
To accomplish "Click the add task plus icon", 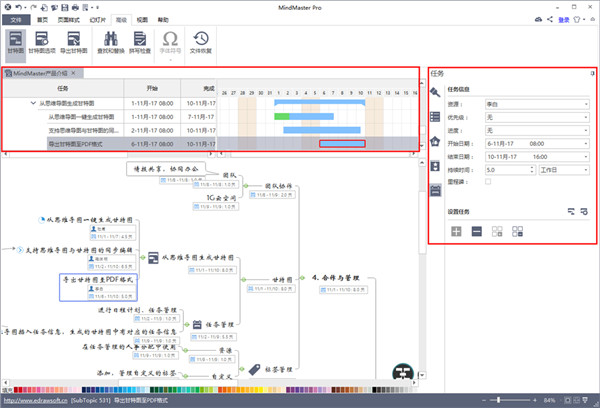I will click(x=456, y=231).
